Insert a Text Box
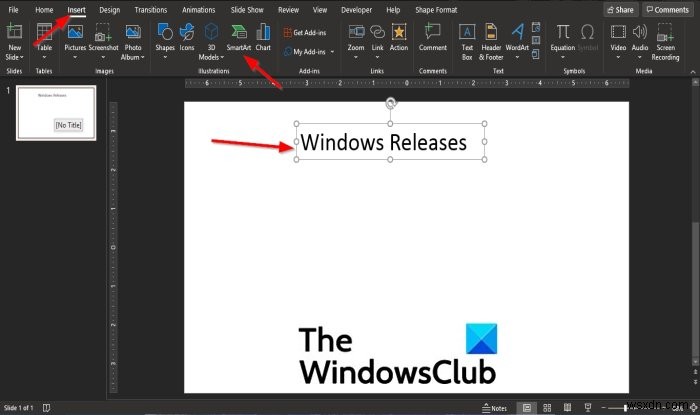700x415 pixels. coord(467,42)
